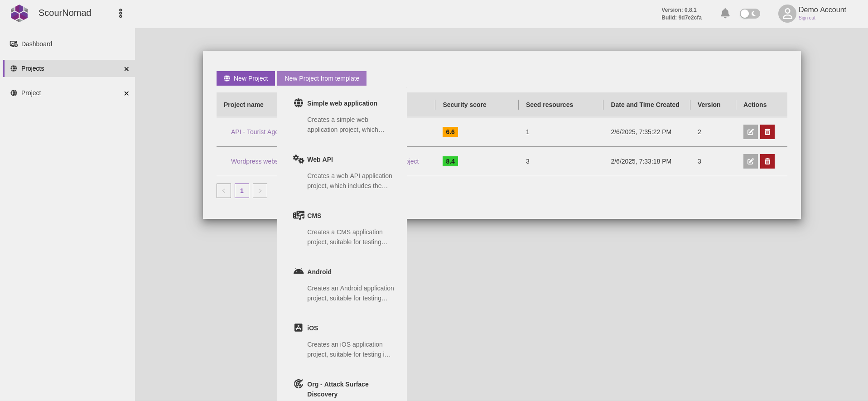Screen dimensions: 868x401
Task: Delete the Wordpress project row
Action: tap(767, 161)
